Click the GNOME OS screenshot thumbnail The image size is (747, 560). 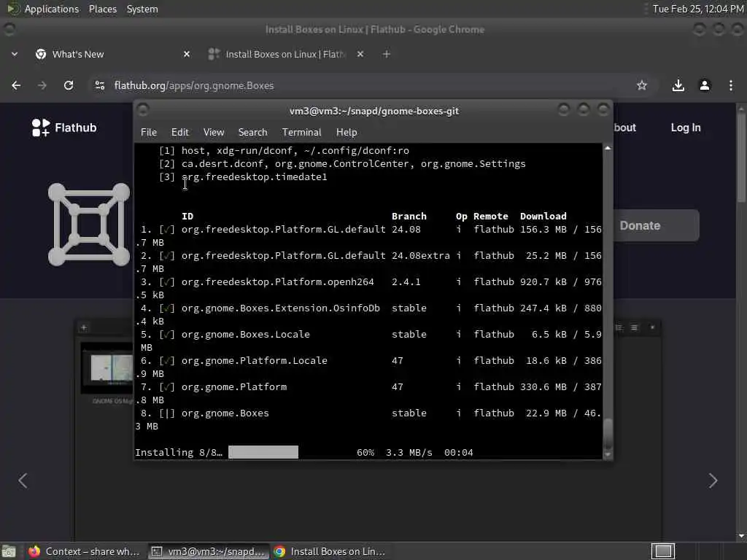(107, 367)
